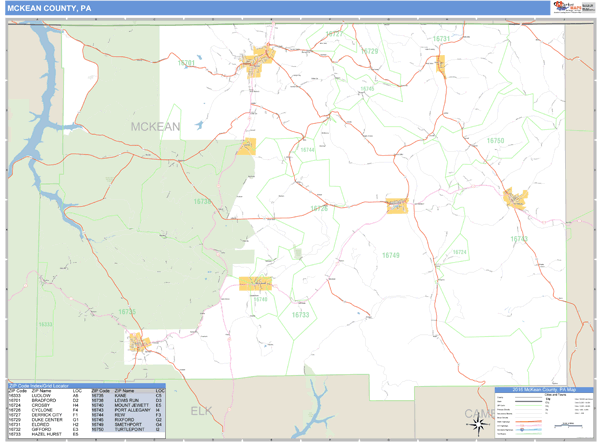Click ZIP label 16738 on the map
The height and width of the screenshot is (442, 600).
[x=202, y=201]
